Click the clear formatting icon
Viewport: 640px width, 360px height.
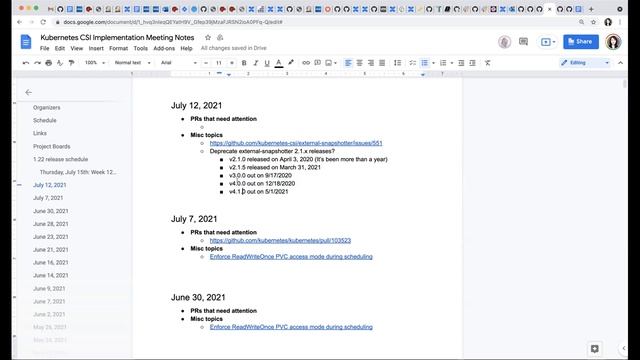click(488, 63)
